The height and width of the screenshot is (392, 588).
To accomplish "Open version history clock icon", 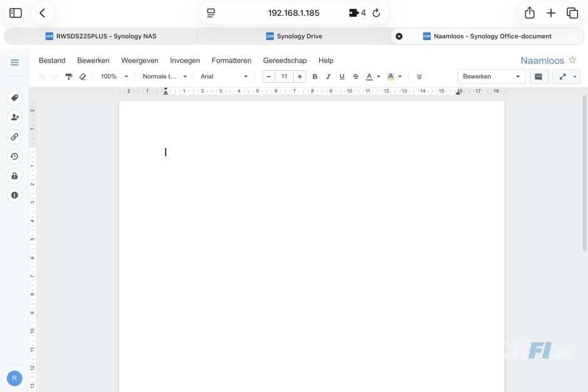I will pos(14,156).
